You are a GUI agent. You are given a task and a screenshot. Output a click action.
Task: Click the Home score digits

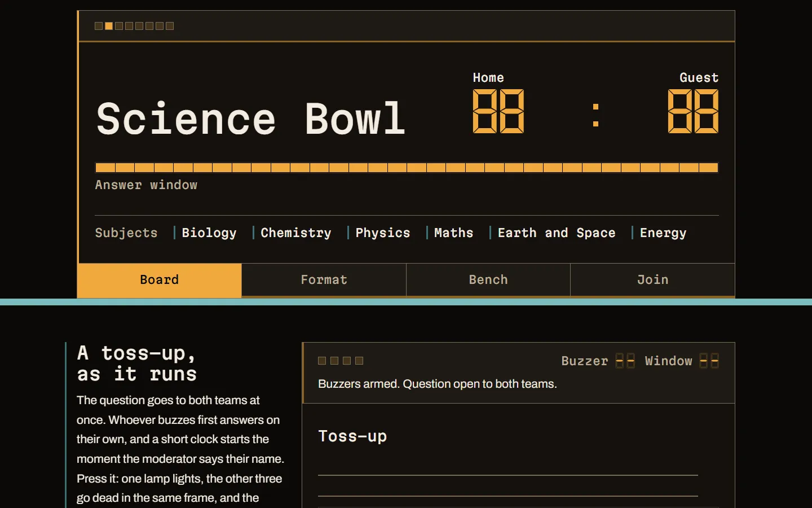click(498, 111)
